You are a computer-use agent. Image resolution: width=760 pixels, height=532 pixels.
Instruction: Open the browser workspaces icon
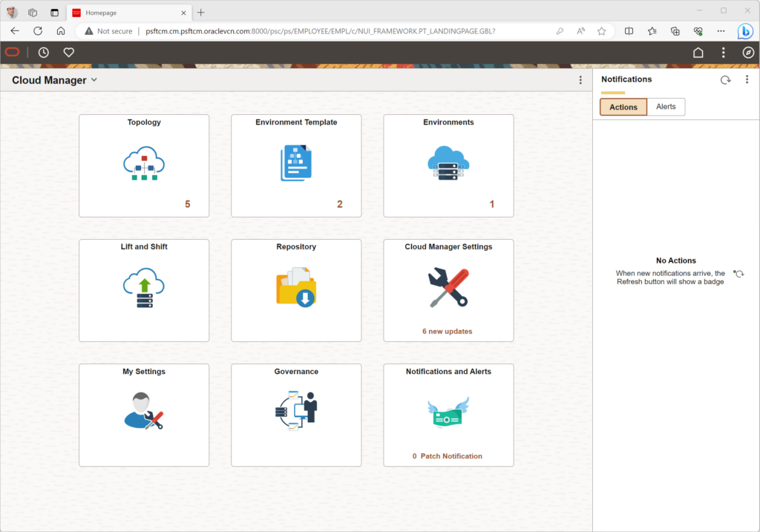[x=33, y=13]
